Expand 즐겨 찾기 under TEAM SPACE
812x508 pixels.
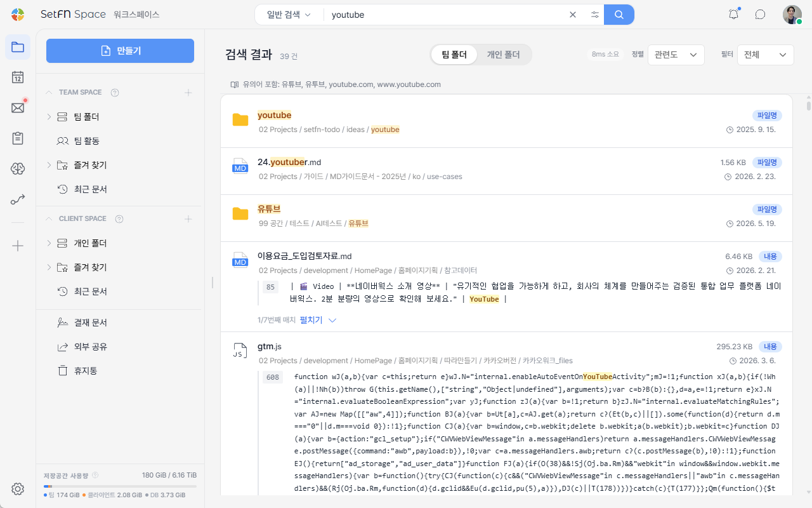coord(49,165)
